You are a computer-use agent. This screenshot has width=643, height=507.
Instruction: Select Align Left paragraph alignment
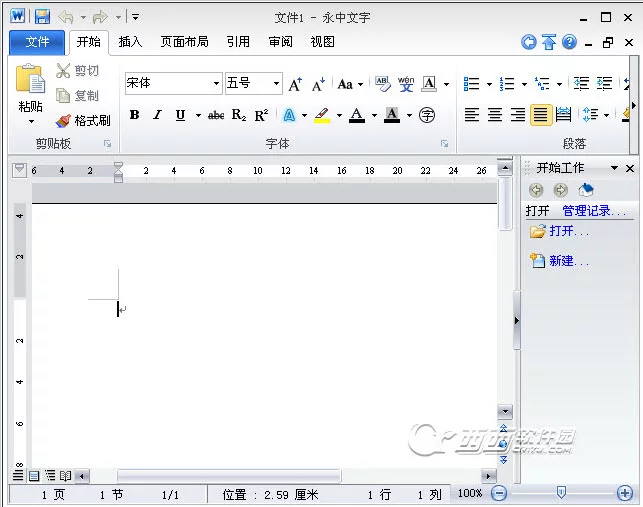pyautogui.click(x=472, y=114)
